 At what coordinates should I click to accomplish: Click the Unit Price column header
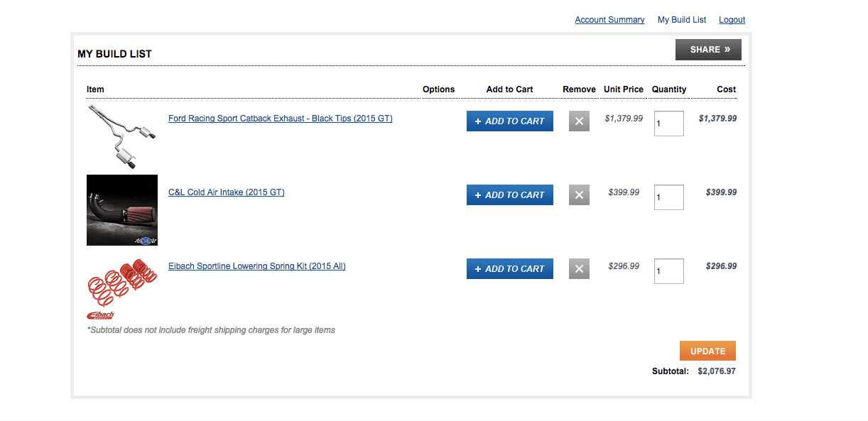coord(624,89)
